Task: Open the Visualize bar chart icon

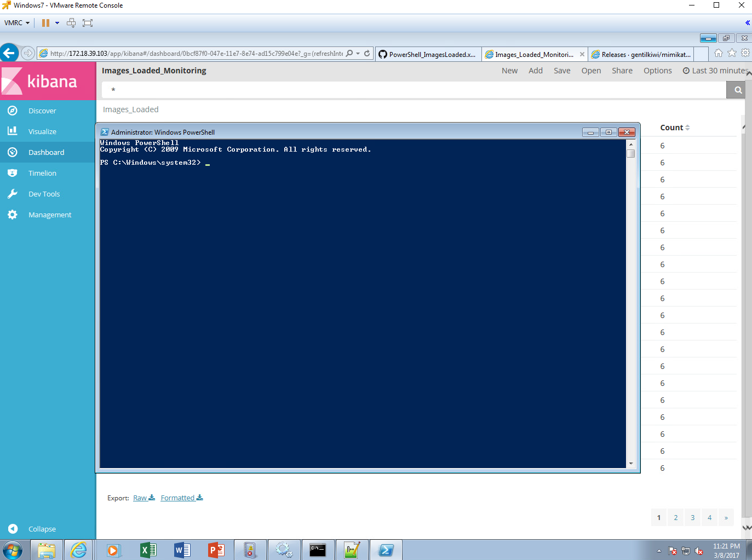Action: coord(13,131)
